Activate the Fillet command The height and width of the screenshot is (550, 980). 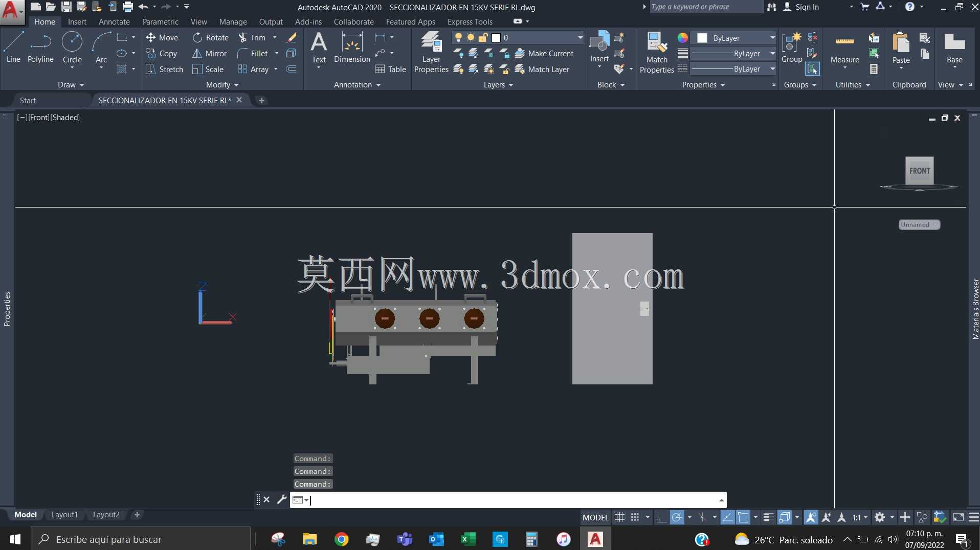click(253, 53)
